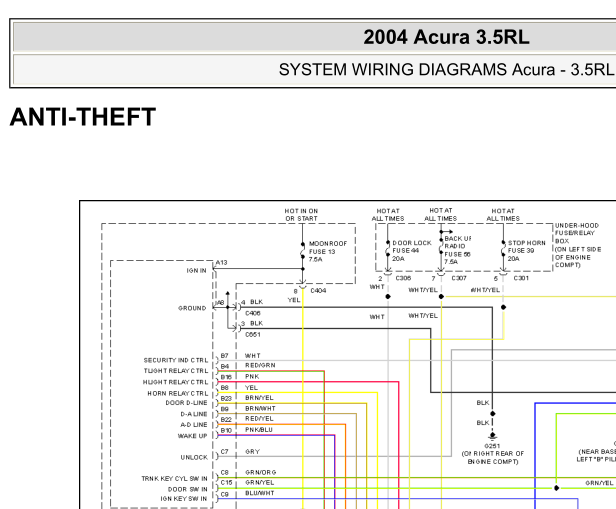
Task: Select the TRNK KEY CYL SW IN label
Action: (174, 479)
